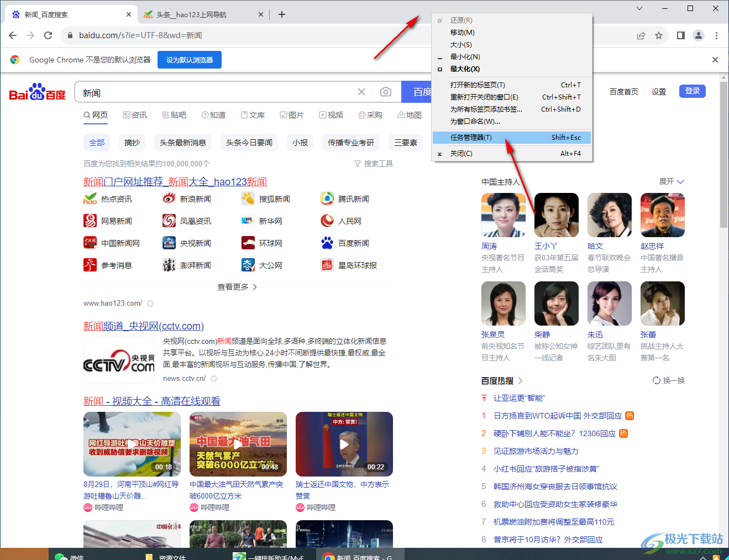The height and width of the screenshot is (560, 729).
Task: Close the 新闻_百度搜索 tab
Action: [x=129, y=14]
